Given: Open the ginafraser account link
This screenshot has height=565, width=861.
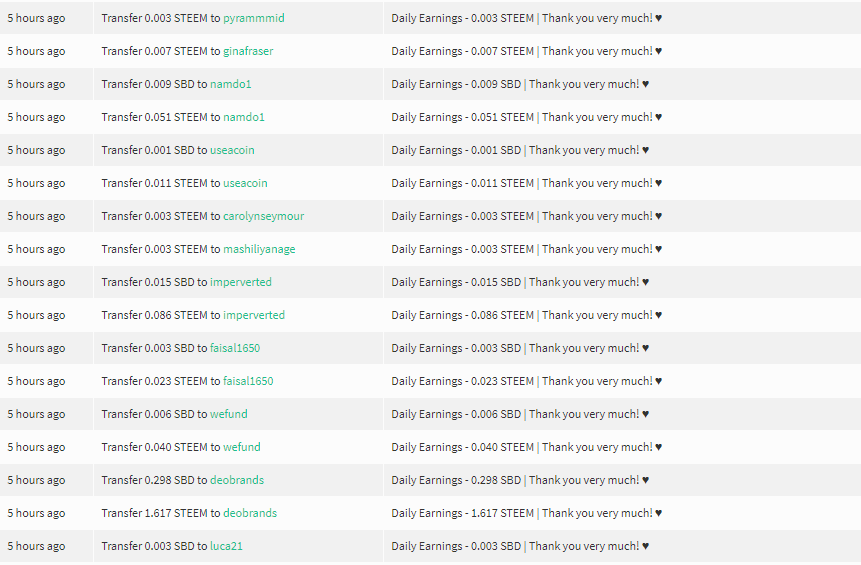Looking at the screenshot, I should pyautogui.click(x=248, y=51).
